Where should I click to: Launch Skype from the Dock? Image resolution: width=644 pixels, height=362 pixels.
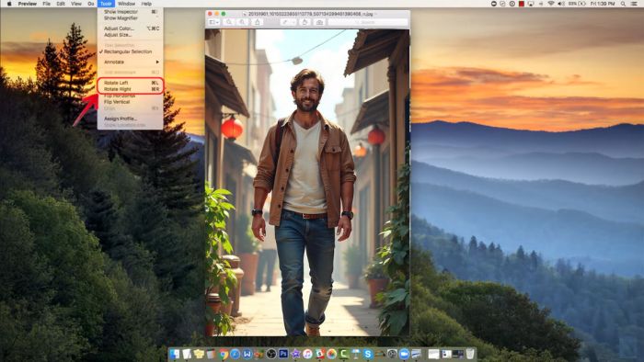click(x=368, y=354)
